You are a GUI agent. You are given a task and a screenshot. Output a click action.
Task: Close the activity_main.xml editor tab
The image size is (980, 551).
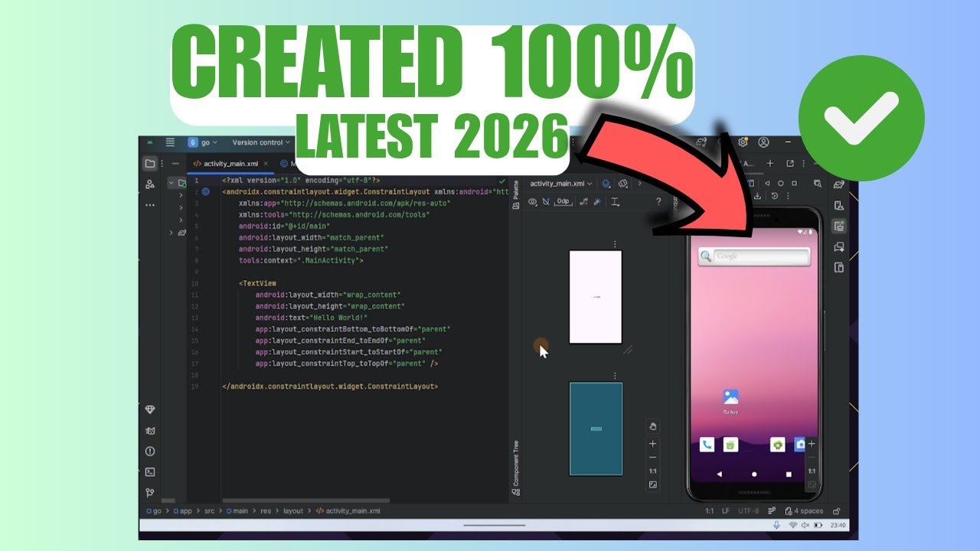pos(266,164)
